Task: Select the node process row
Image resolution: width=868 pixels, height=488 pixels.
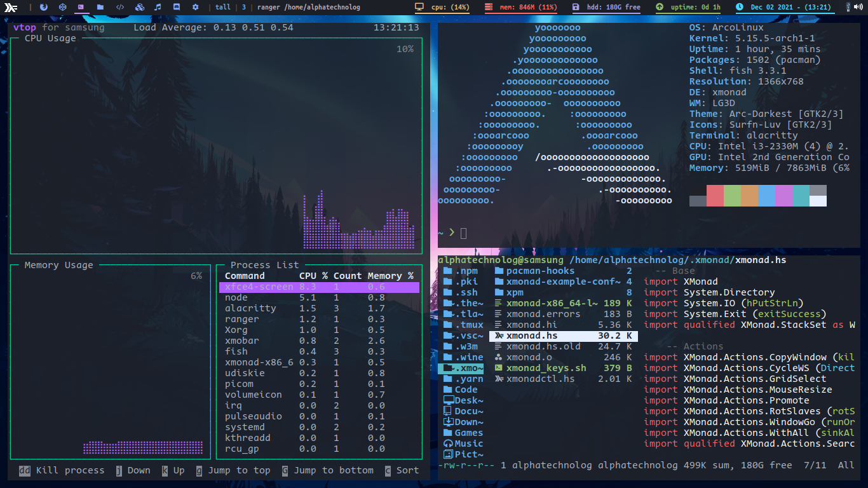Action: tap(319, 297)
